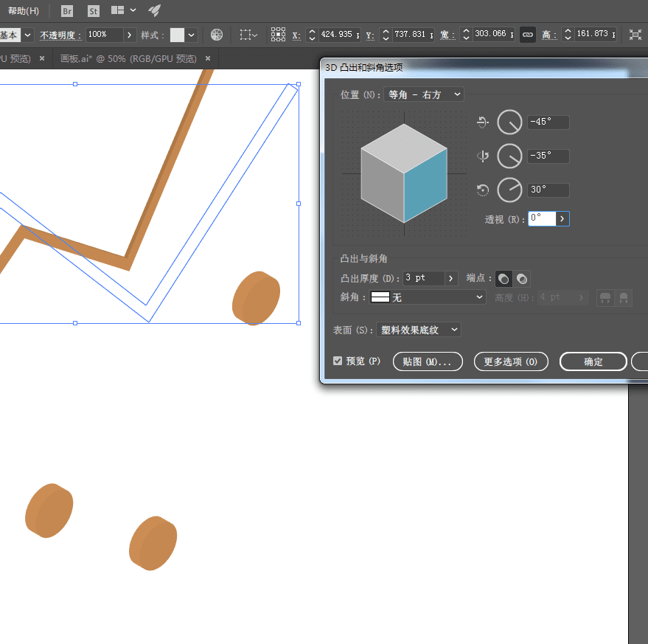Open the 位置 position preset dropdown

click(424, 94)
